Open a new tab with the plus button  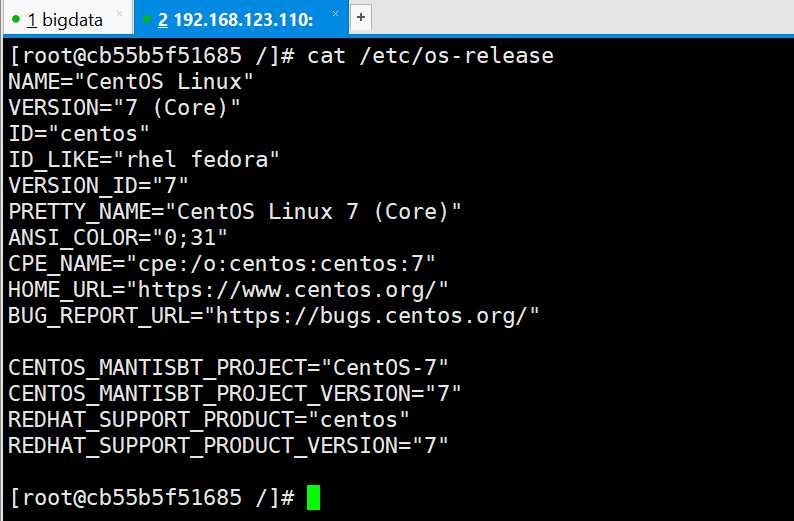point(361,18)
